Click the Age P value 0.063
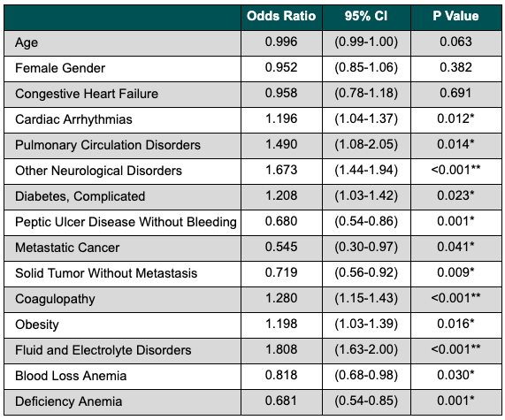This screenshot has width=505, height=420. (455, 42)
